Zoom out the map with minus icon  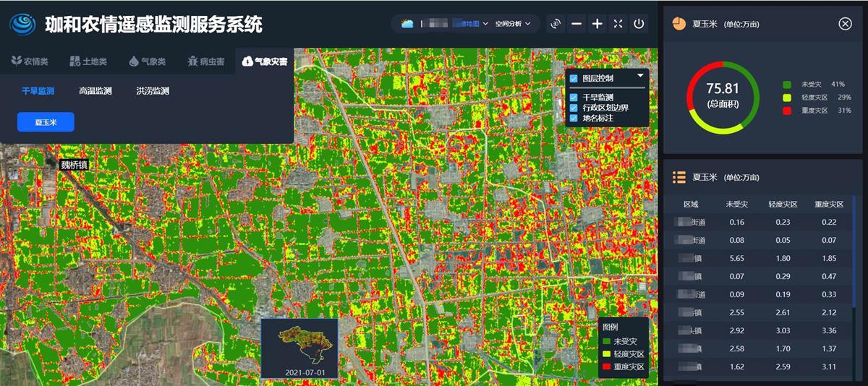pos(576,24)
